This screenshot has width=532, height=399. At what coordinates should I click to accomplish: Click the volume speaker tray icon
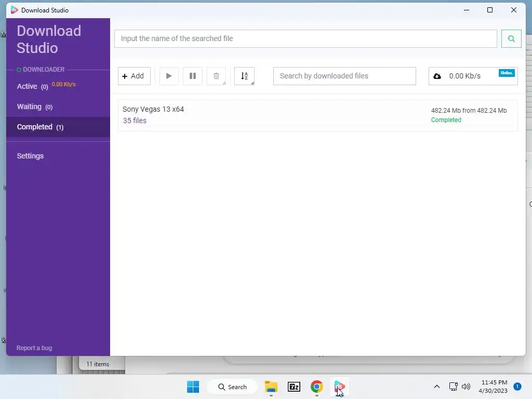pos(466,387)
